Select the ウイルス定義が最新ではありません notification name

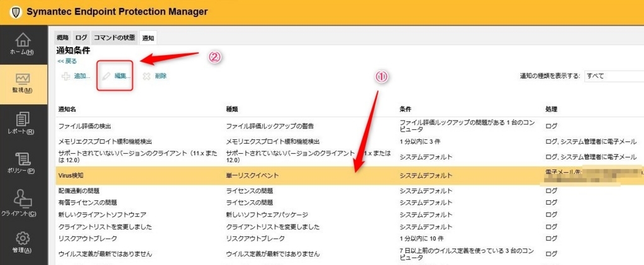(106, 254)
